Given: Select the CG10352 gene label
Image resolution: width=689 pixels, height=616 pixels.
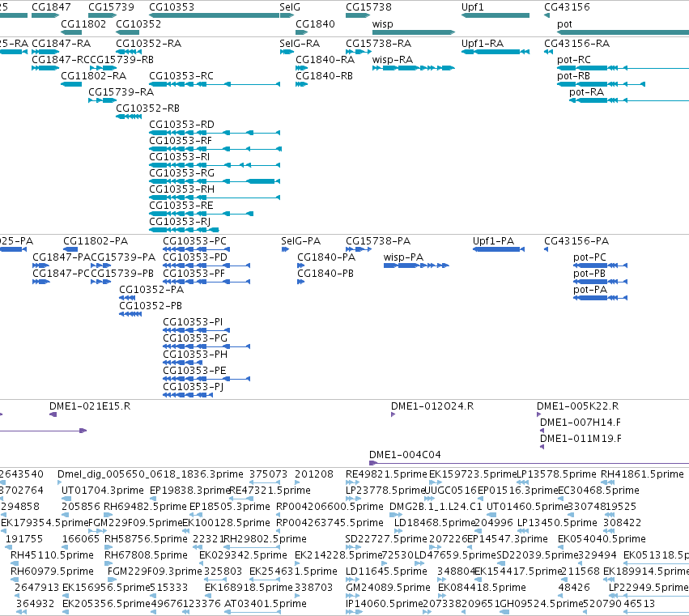Looking at the screenshot, I should (x=138, y=23).
